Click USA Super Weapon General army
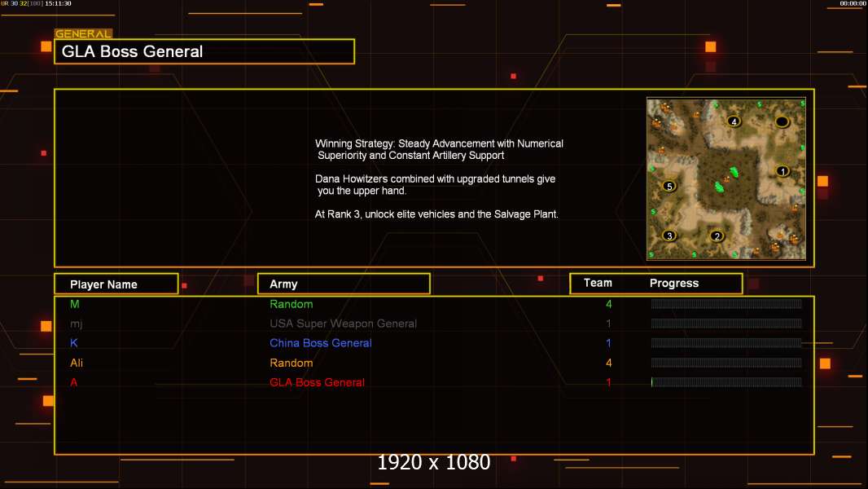 click(x=344, y=324)
